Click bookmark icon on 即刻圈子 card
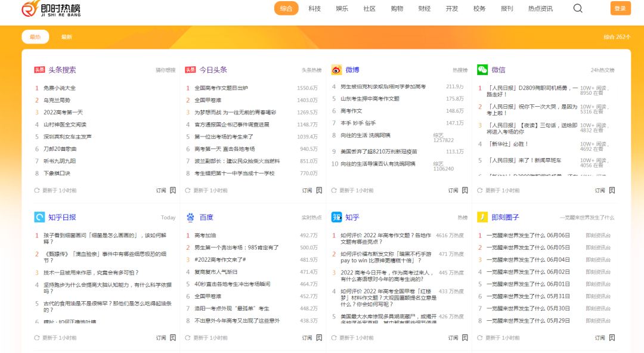The width and height of the screenshot is (644, 353). pos(612,338)
